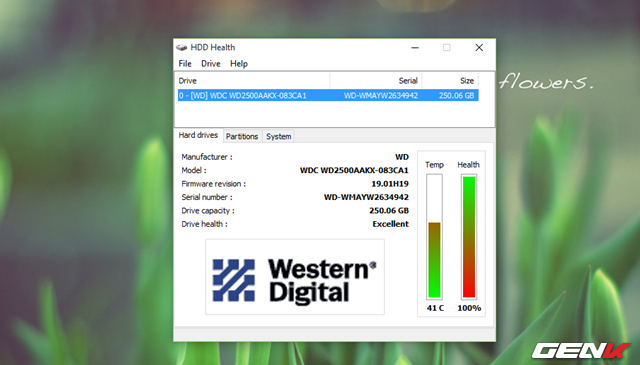Select the WDC WD2500AAKX-083CA1 drive row
The width and height of the screenshot is (640, 365).
[x=328, y=96]
